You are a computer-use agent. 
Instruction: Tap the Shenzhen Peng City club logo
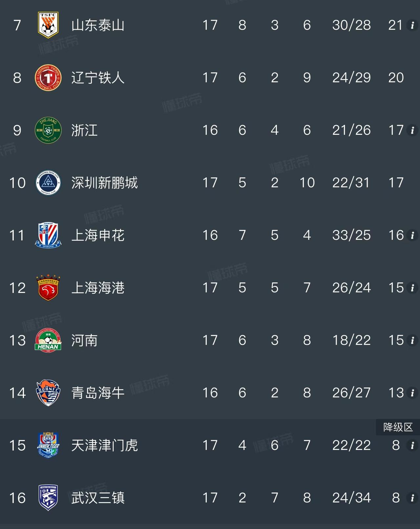click(48, 183)
